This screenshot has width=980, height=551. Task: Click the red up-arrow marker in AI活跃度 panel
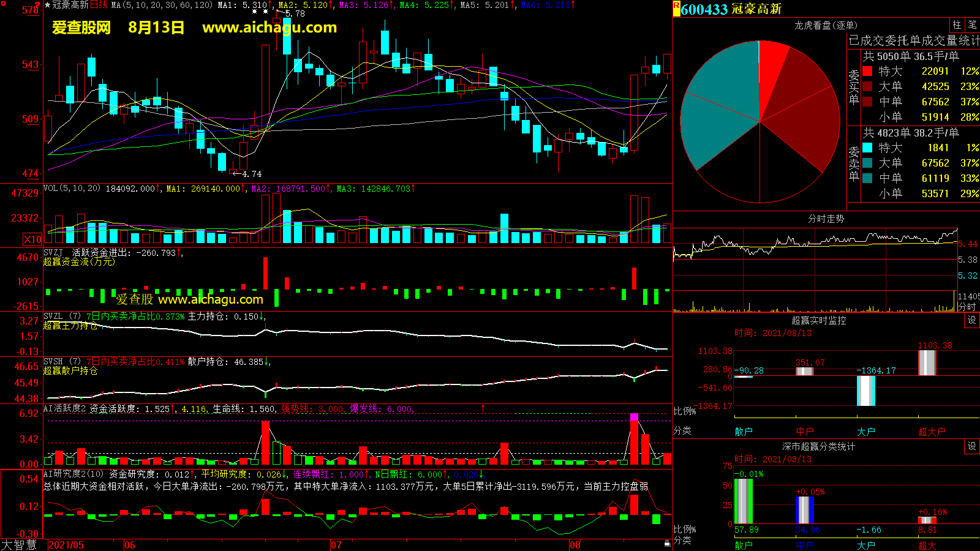point(483,408)
